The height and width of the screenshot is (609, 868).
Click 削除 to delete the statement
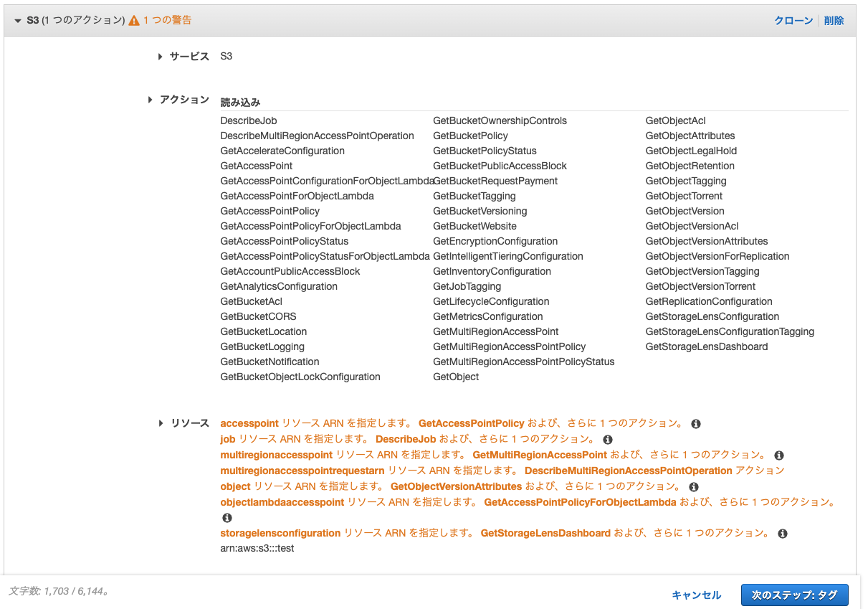834,21
